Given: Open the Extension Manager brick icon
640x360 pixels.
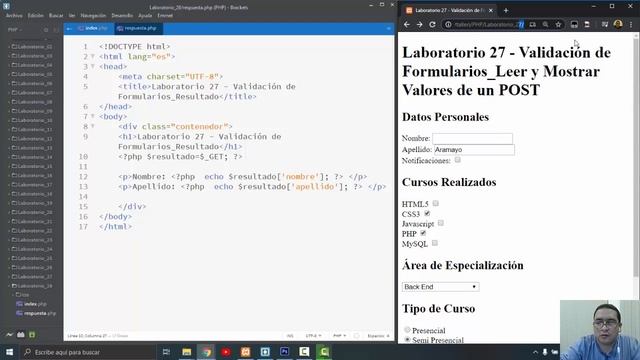Looking at the screenshot, I should pyautogui.click(x=20, y=335).
